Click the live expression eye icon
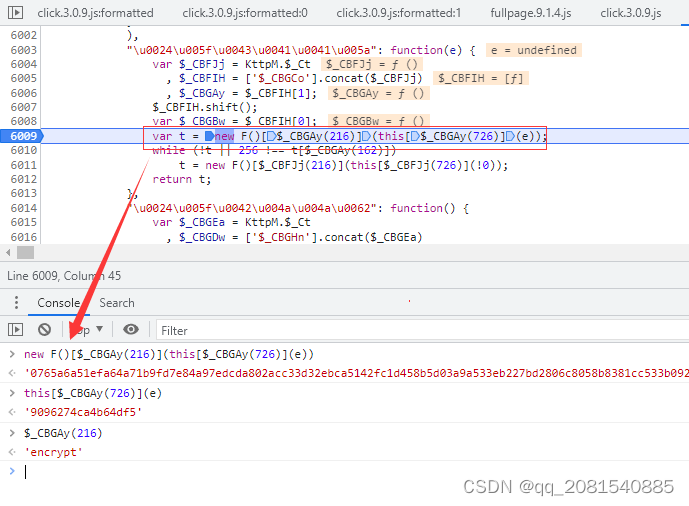Screen dimensions: 689x506 click(x=131, y=329)
